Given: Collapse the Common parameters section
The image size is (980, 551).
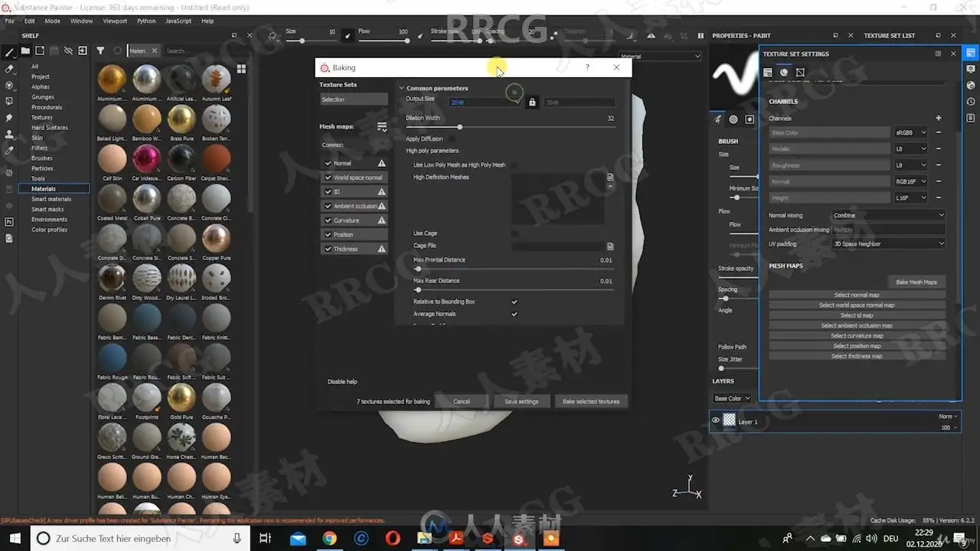Looking at the screenshot, I should click(401, 88).
